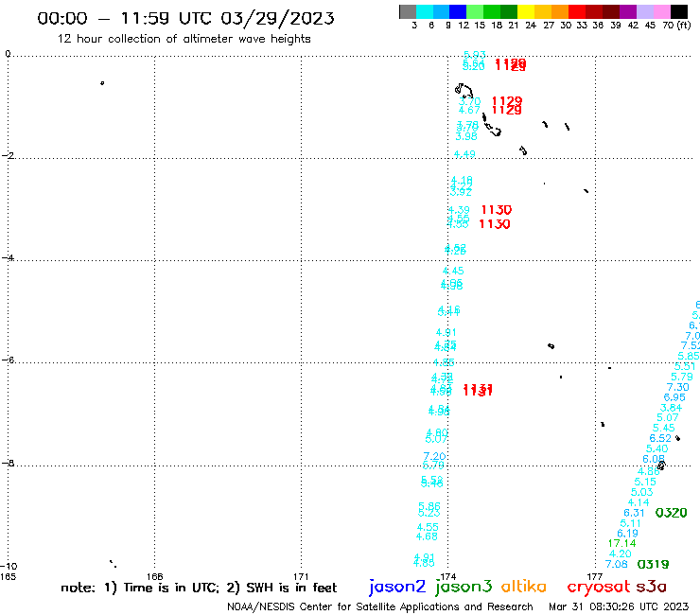Select the 4.14 wave height value
This screenshot has height=615, width=700.
tap(639, 503)
